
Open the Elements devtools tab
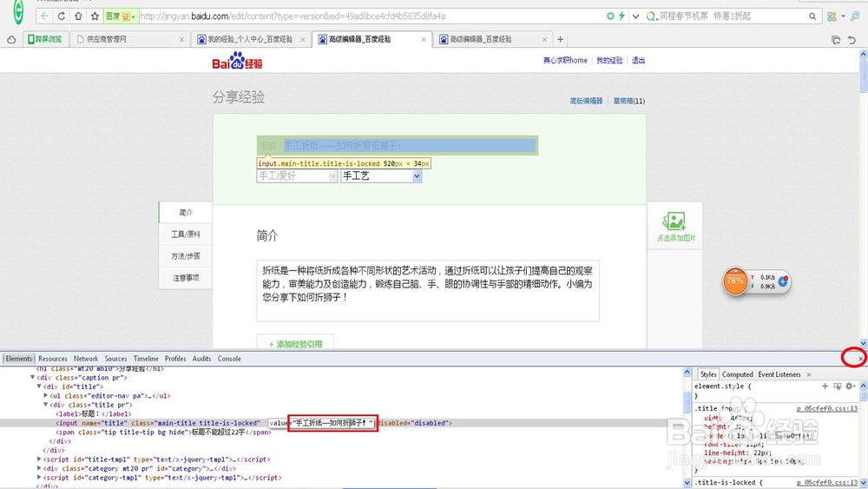[19, 359]
